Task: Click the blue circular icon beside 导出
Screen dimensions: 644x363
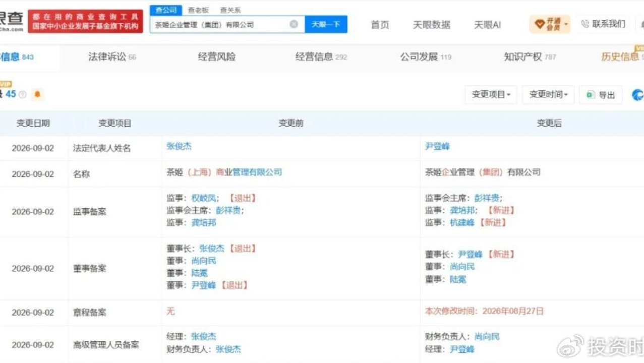Action: (x=638, y=95)
